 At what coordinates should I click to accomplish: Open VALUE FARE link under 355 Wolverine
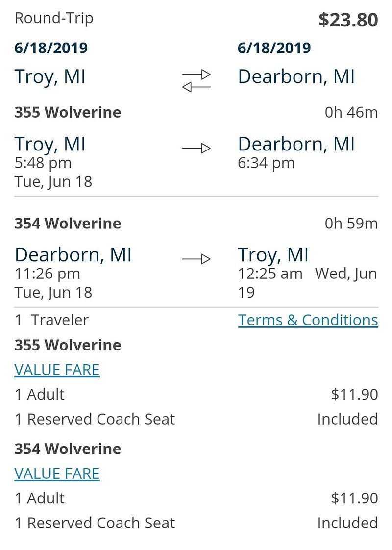point(57,370)
